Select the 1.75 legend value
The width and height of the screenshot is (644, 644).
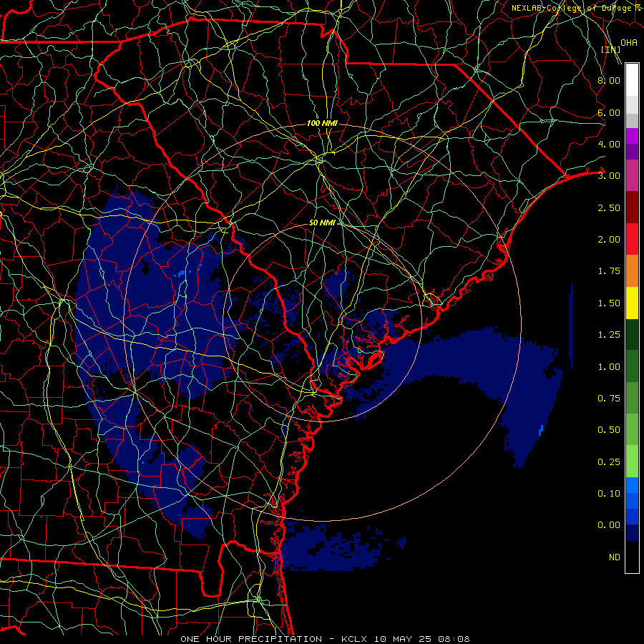[609, 271]
